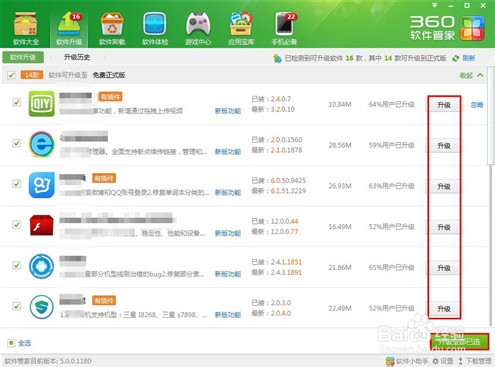Click the blue dictionary app icon

[x=41, y=185]
